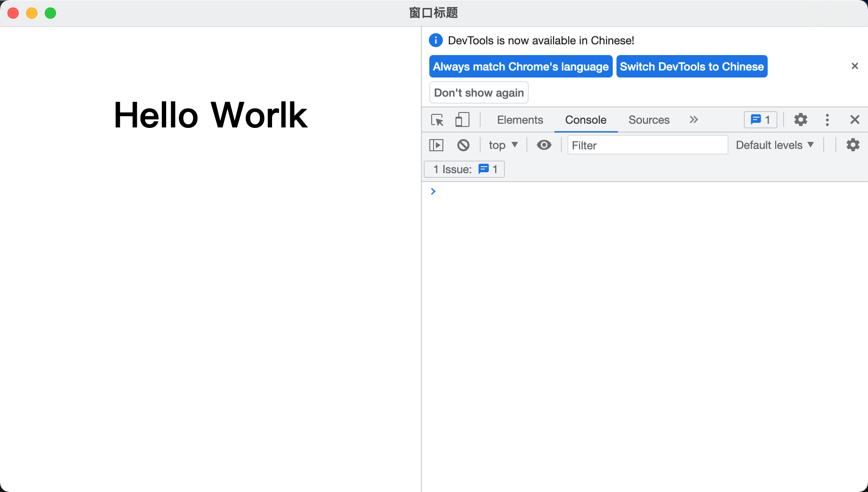Viewport: 868px width, 492px height.
Task: Activate the inspect element picker icon
Action: click(x=437, y=120)
